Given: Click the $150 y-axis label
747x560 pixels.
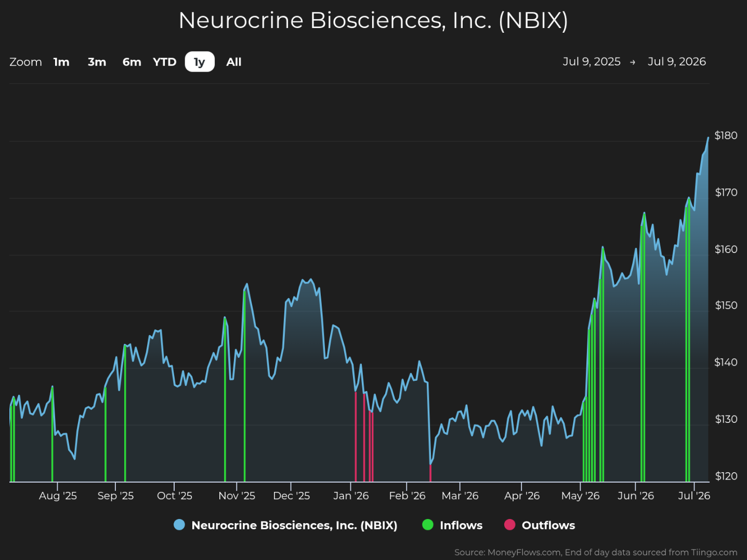Looking at the screenshot, I should tap(726, 305).
